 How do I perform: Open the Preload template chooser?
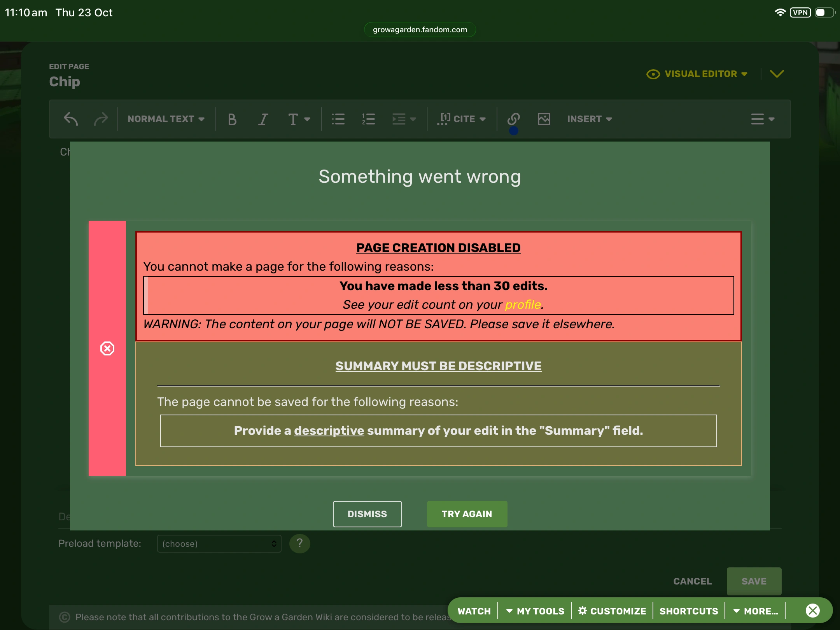[x=219, y=544]
